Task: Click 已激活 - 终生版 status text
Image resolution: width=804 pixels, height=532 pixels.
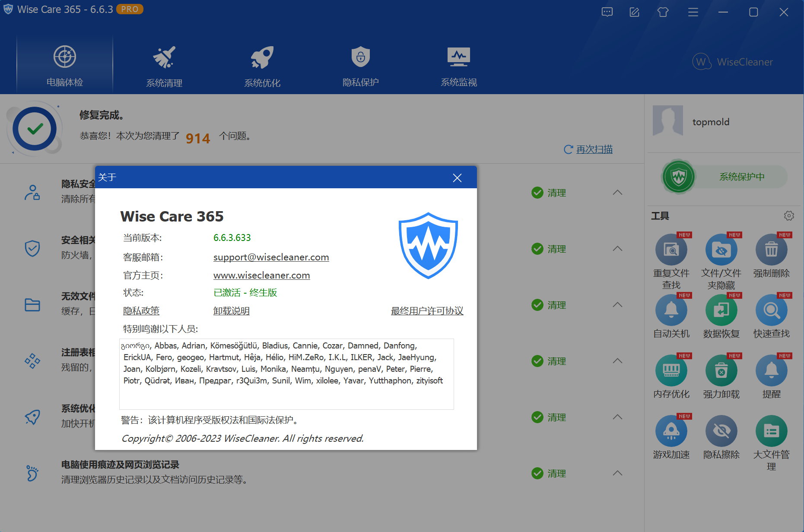Action: [245, 293]
